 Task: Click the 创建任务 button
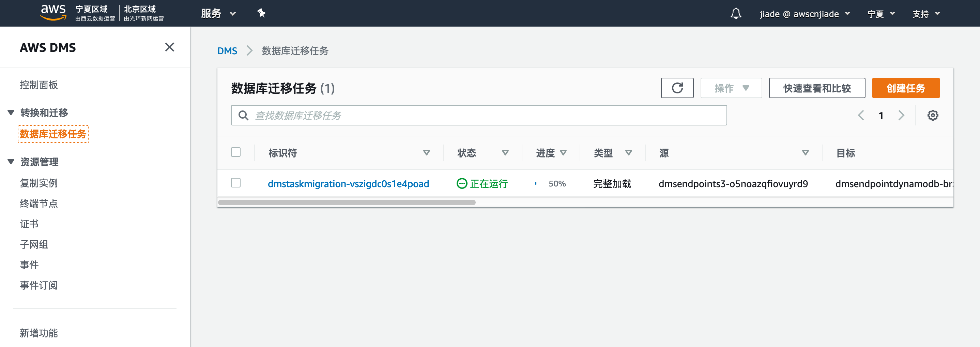pyautogui.click(x=905, y=88)
